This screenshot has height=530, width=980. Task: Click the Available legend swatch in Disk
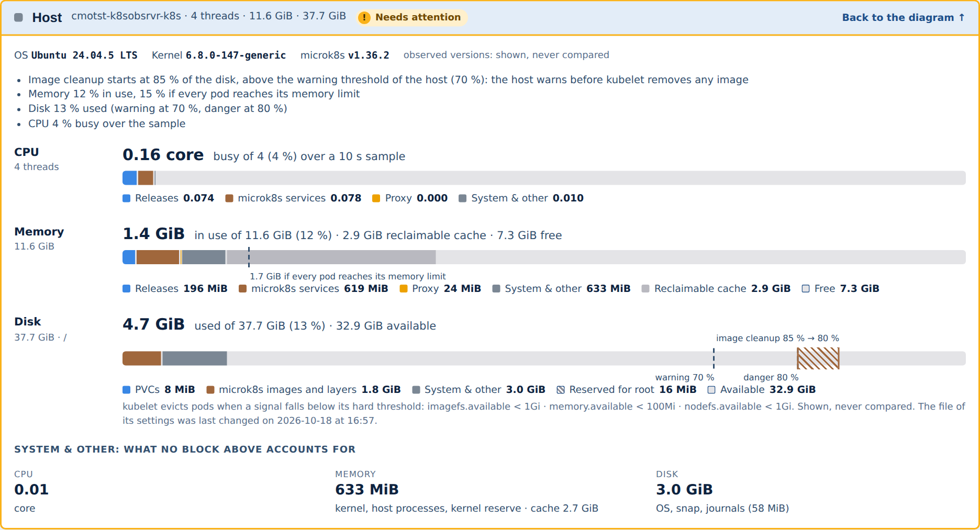pyautogui.click(x=711, y=390)
